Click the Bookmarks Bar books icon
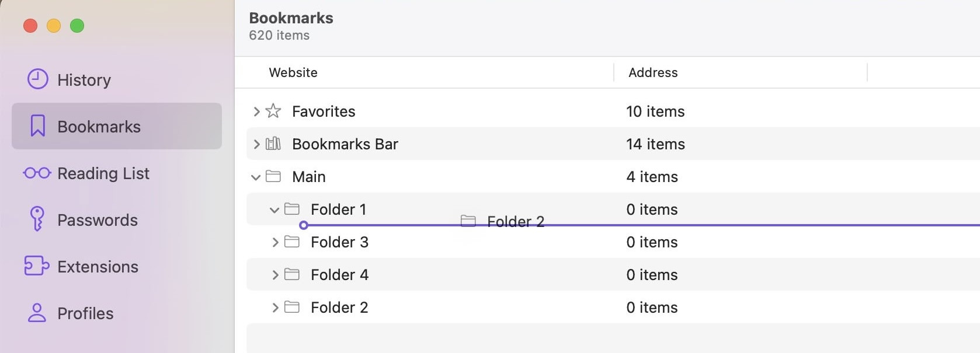Screen dimensions: 980x353 (273, 144)
